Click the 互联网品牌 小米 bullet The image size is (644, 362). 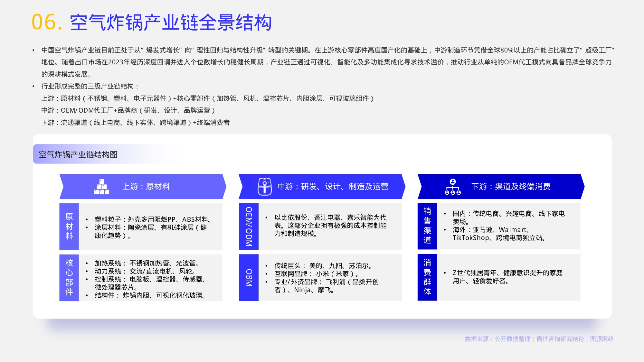pyautogui.click(x=316, y=274)
